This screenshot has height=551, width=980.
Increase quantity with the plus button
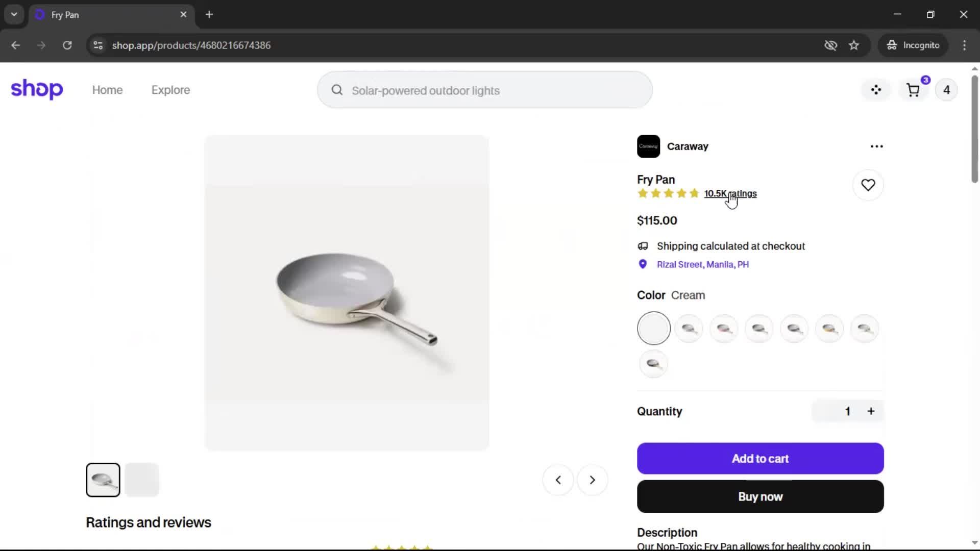pos(871,411)
